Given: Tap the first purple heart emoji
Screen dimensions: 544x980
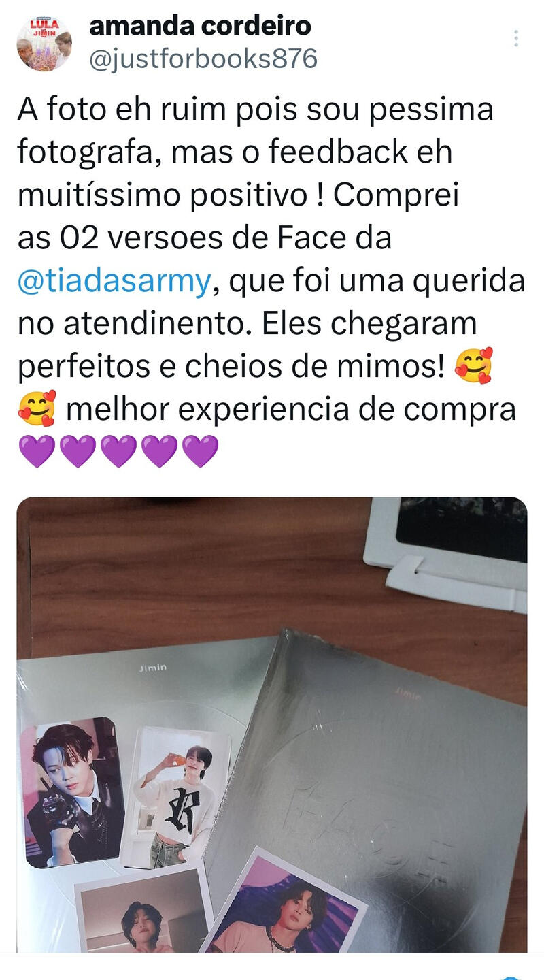Looking at the screenshot, I should coord(37,451).
